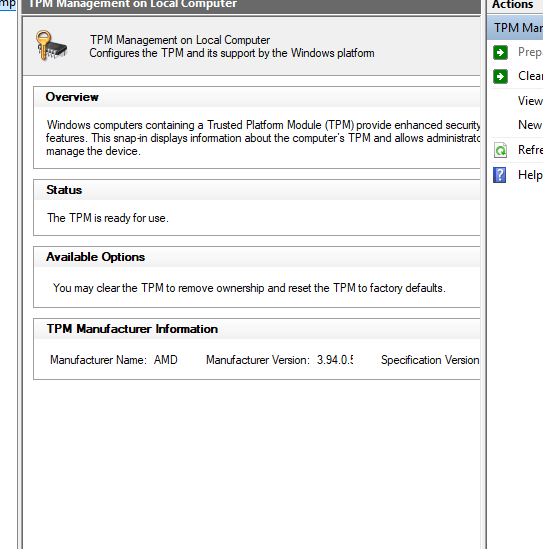The image size is (543, 549).
Task: Open the View action
Action: [530, 101]
